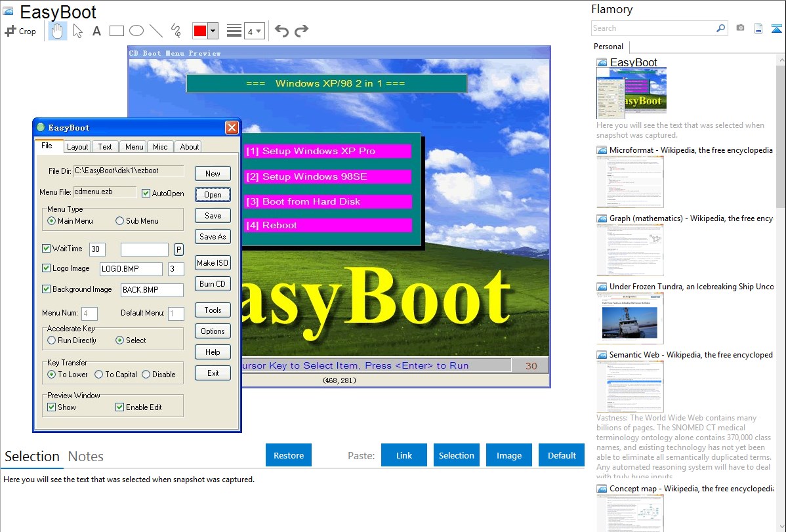The height and width of the screenshot is (532, 786).
Task: Activate the hand pan tool
Action: (58, 31)
